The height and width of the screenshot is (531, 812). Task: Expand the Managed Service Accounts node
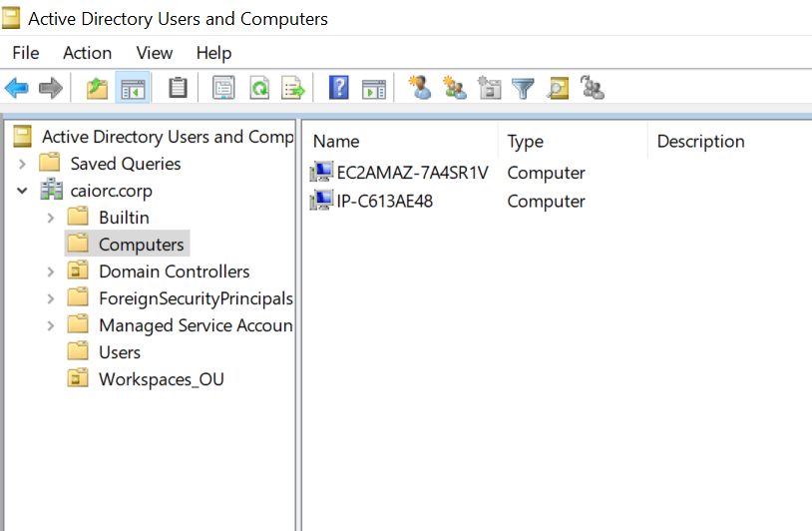tap(50, 325)
